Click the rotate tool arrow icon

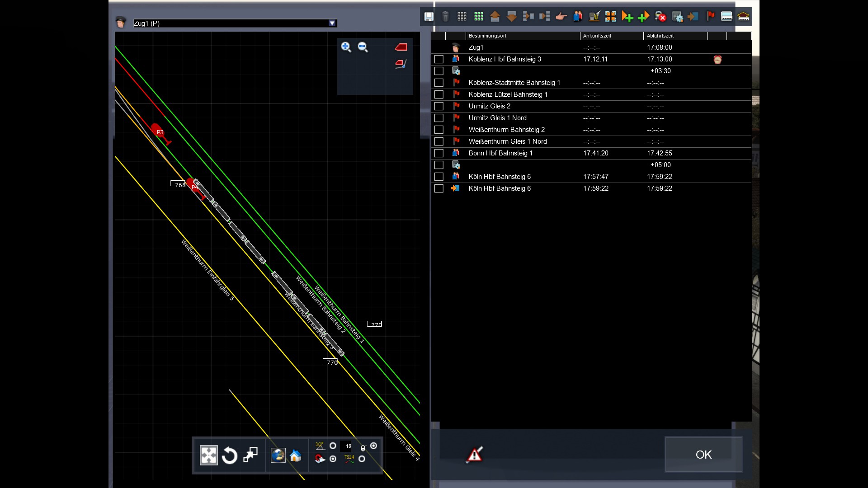click(230, 455)
